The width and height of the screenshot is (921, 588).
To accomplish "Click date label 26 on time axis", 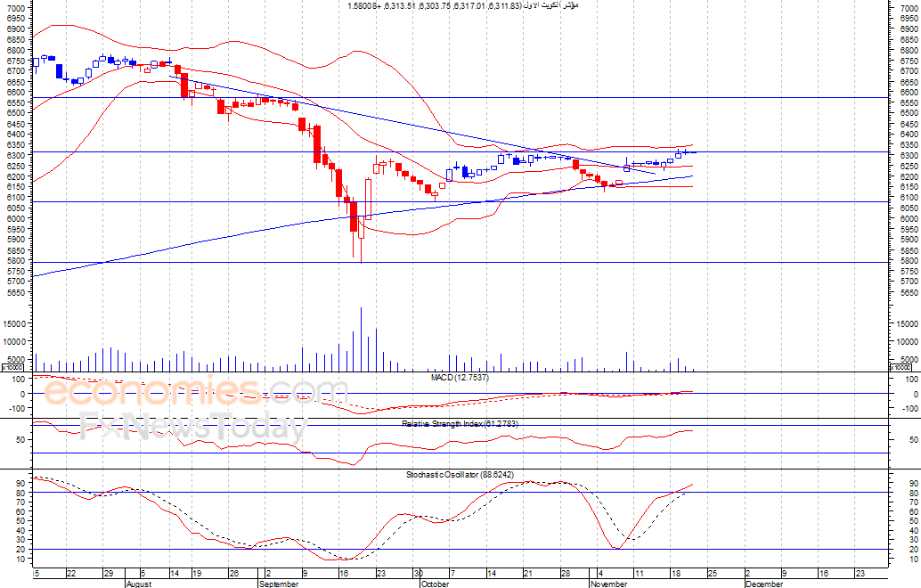I will click(233, 574).
